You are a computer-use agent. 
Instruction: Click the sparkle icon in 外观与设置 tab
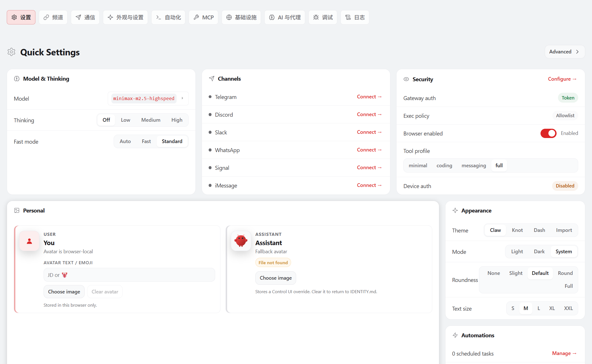point(110,17)
